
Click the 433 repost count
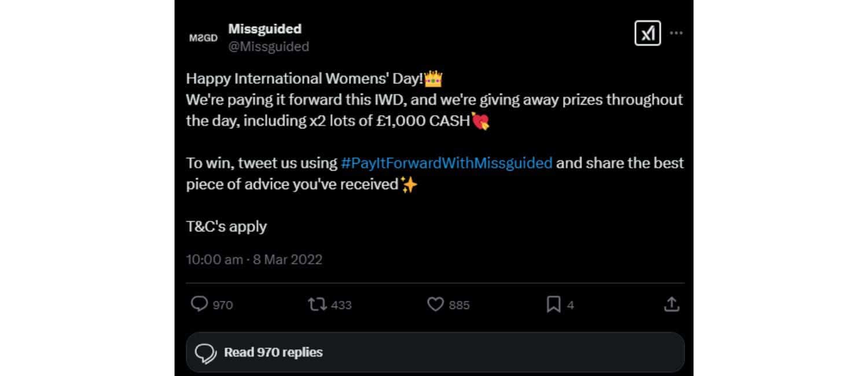pos(341,305)
